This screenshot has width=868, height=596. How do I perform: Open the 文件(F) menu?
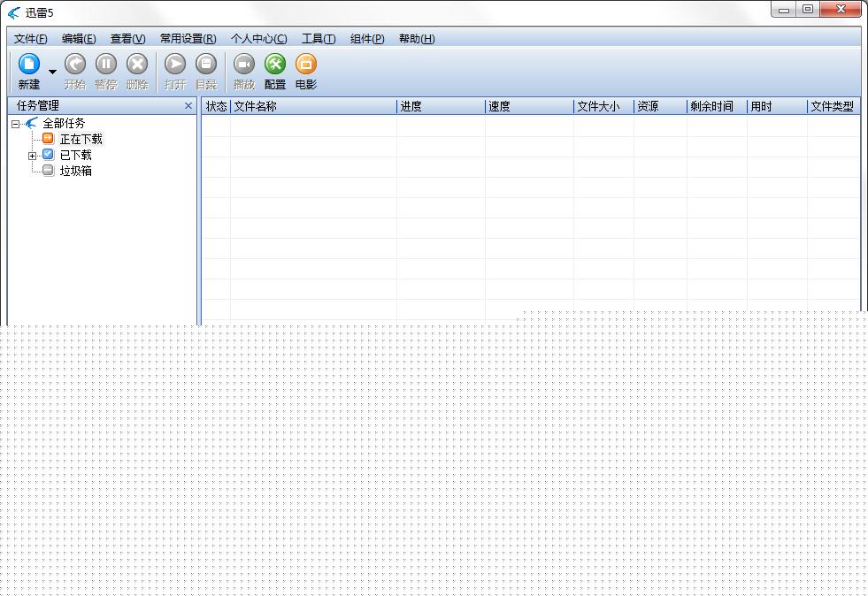[x=31, y=39]
